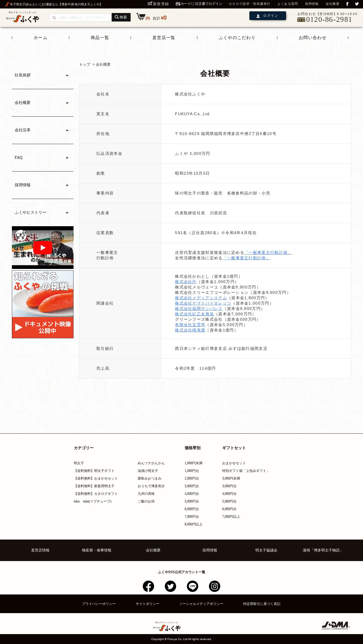Open お問い合わせ in main navigation

[x=312, y=38]
